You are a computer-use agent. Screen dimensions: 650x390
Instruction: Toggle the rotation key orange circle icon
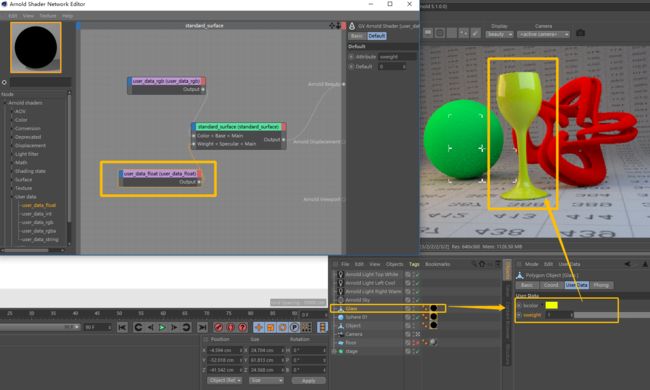(x=282, y=327)
